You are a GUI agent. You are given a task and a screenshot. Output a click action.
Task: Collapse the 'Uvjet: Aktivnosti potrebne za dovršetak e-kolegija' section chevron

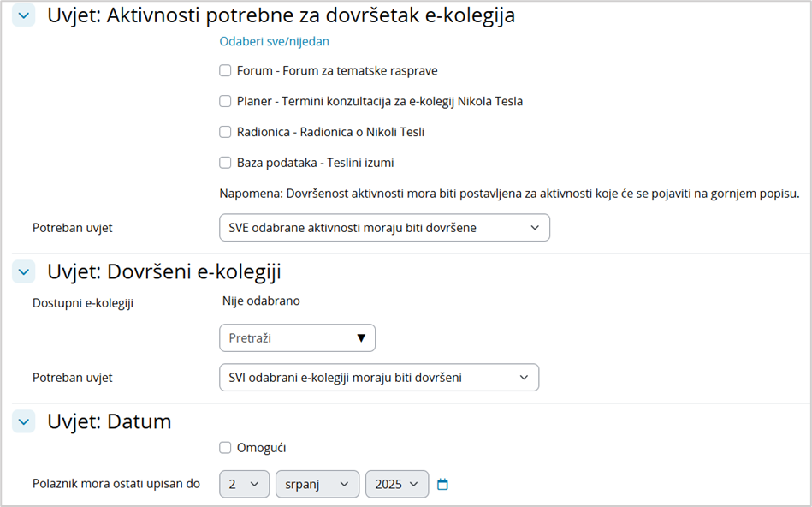[x=24, y=15]
